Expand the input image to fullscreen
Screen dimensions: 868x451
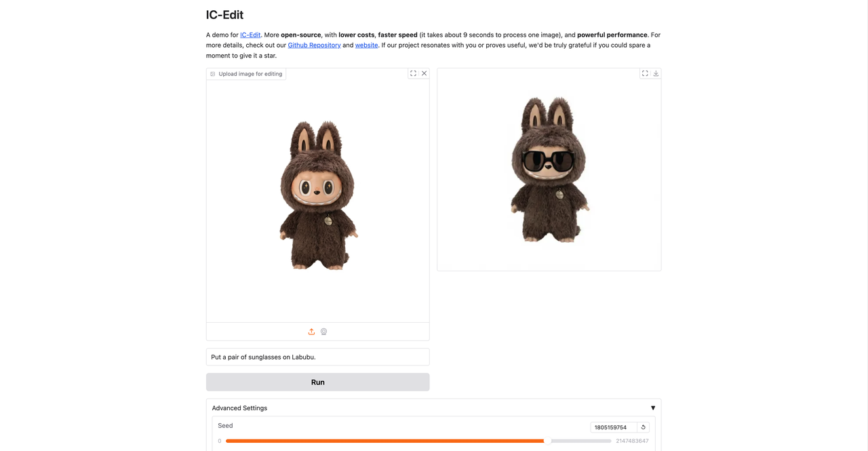pos(413,73)
